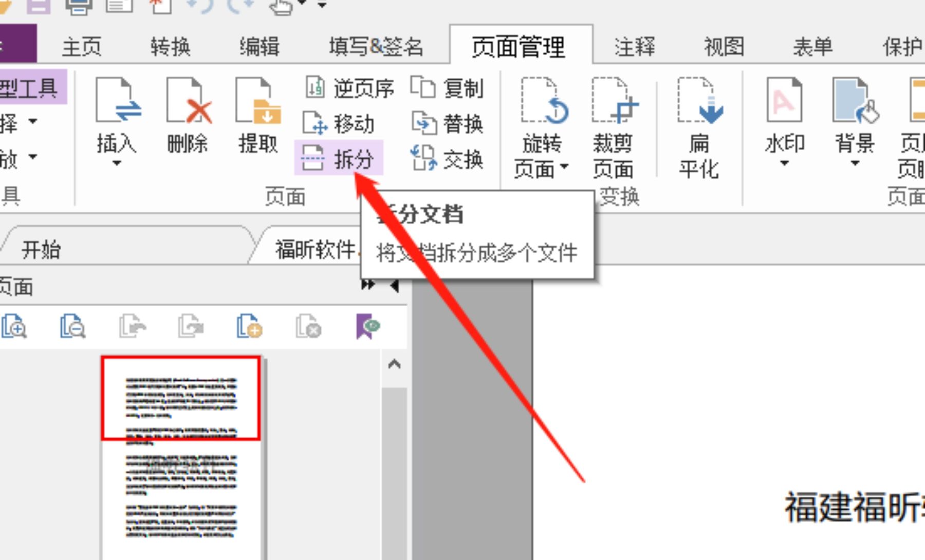Click the insert new page icon in pages panel
This screenshot has width=925, height=560.
click(249, 327)
